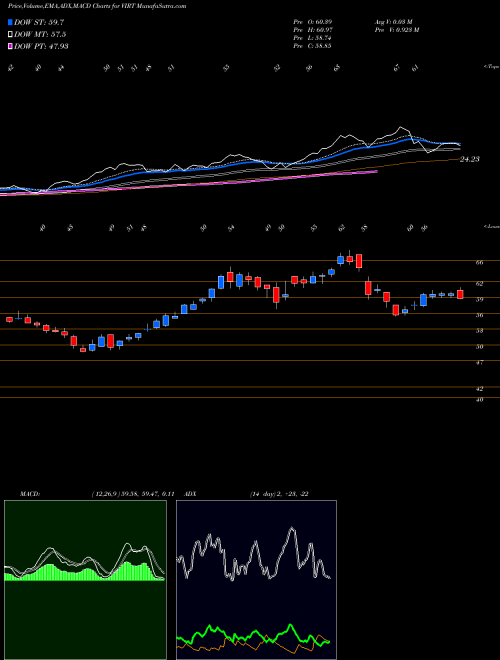Click the chart title mentioning MunafaSutra.com
The height and width of the screenshot is (660, 500).
click(97, 6)
